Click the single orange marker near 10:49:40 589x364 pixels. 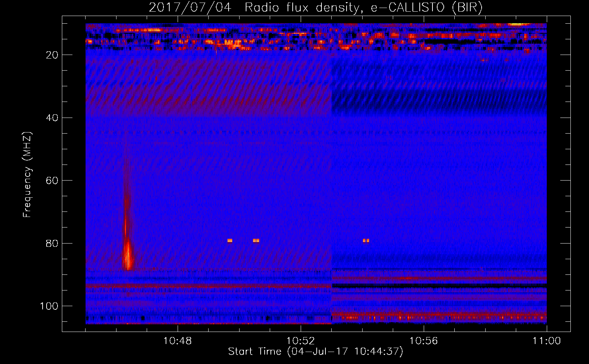click(x=230, y=241)
